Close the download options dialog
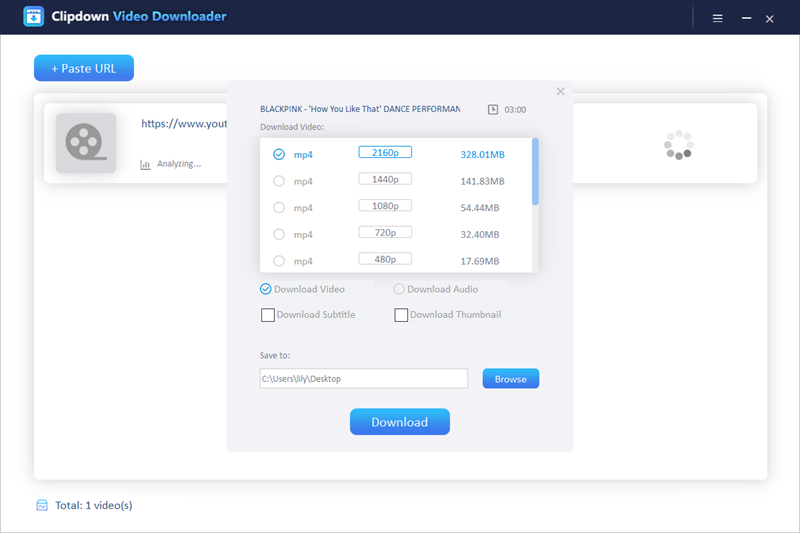 [x=560, y=92]
